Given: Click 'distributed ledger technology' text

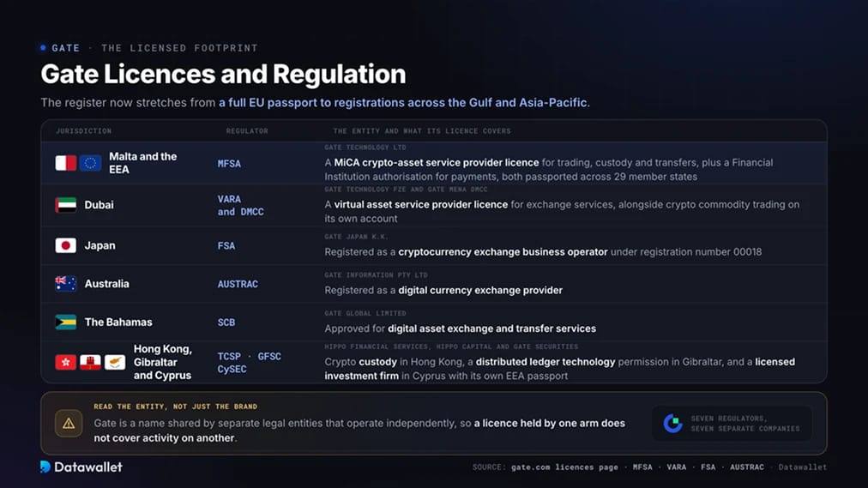Looking at the screenshot, I should click(x=546, y=362).
